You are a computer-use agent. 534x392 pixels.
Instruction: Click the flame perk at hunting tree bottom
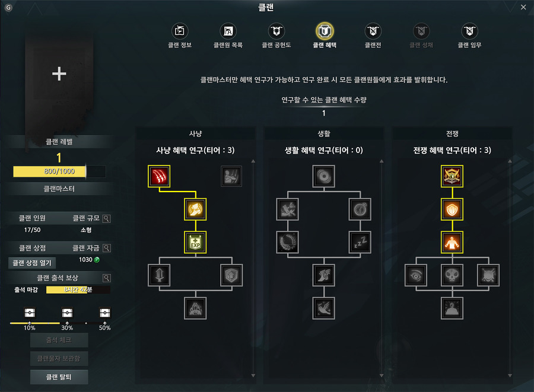[x=195, y=308]
